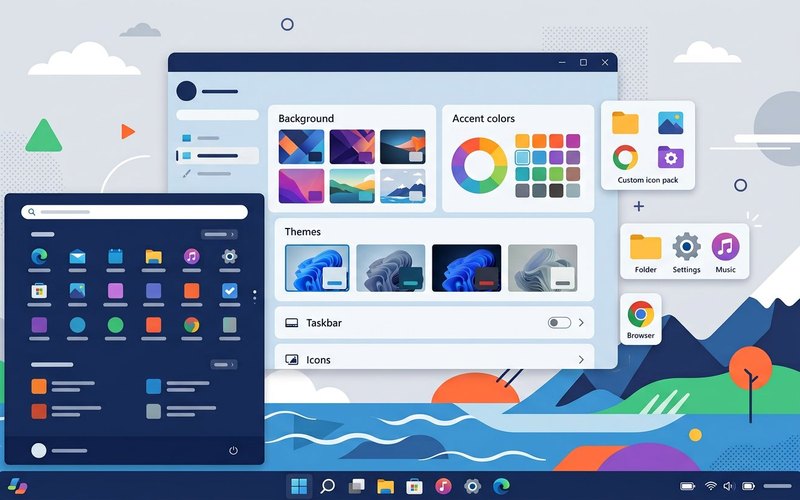Screen dimensions: 800x500
Task: Select the photo icon in Custom icon pack
Action: pos(670,123)
